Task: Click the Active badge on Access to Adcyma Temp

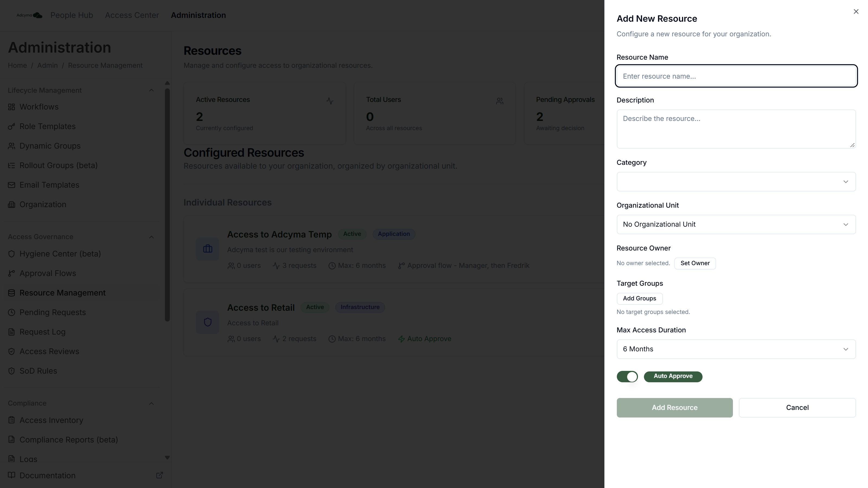Action: click(352, 234)
